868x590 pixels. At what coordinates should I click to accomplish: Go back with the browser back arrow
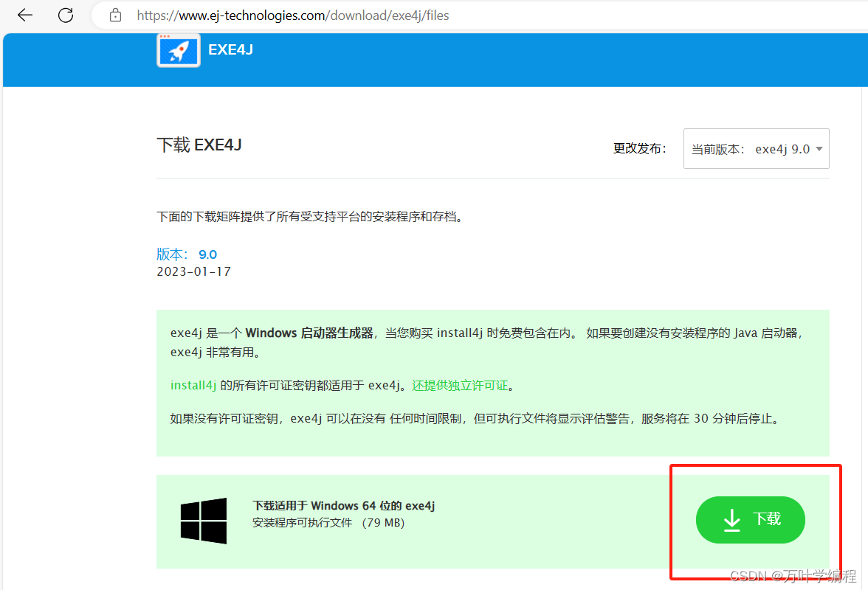tap(25, 15)
